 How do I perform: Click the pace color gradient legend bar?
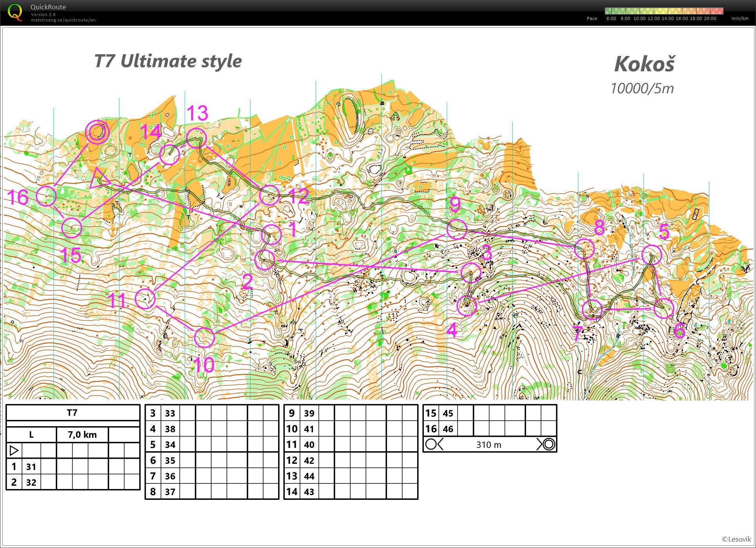[664, 11]
